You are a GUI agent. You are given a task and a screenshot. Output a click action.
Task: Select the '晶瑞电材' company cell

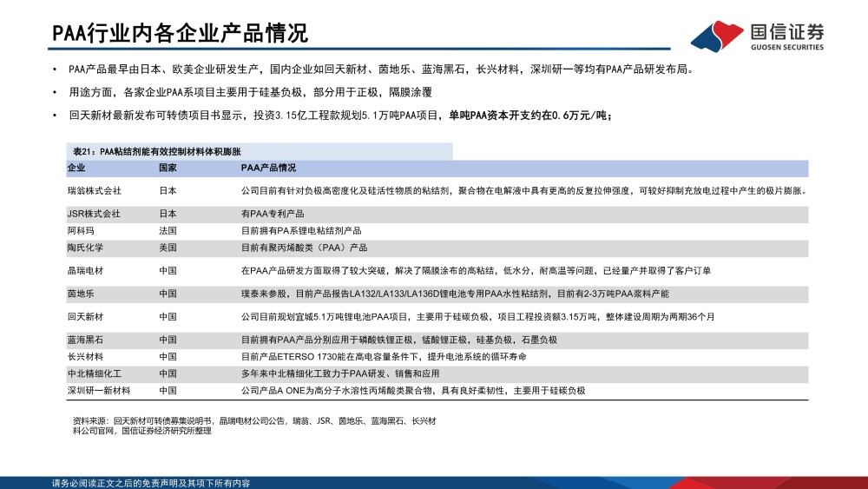click(85, 271)
